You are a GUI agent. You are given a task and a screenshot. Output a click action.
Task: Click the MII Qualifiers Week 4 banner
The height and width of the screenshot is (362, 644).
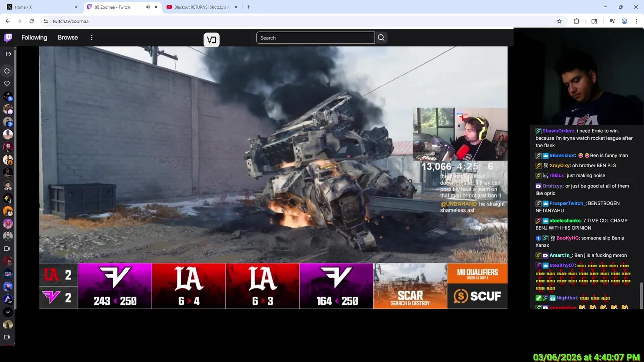(x=477, y=274)
